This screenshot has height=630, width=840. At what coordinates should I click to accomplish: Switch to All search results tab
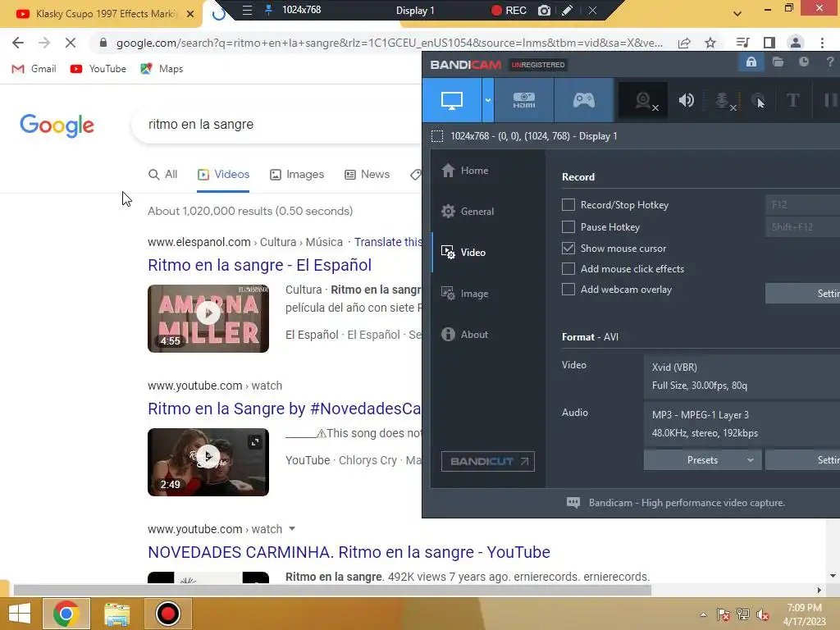(x=163, y=175)
